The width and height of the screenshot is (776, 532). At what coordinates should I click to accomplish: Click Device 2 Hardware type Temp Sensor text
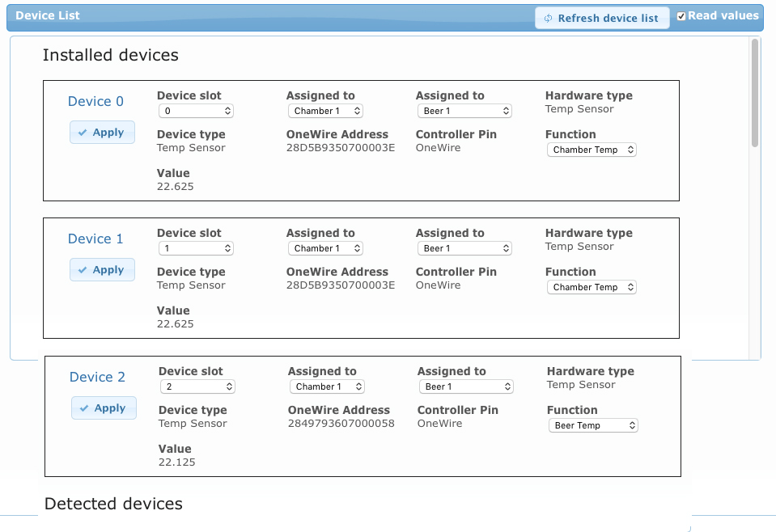[581, 385]
